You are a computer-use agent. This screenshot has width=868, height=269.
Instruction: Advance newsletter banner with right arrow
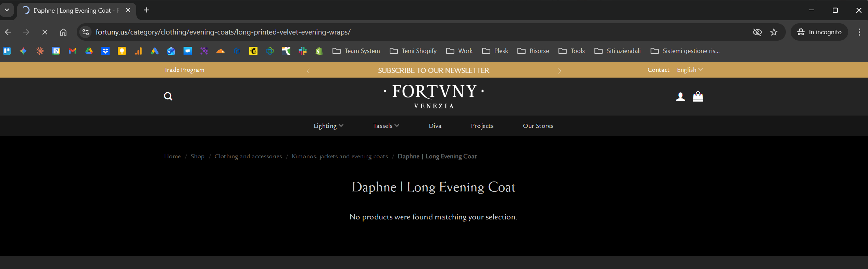click(559, 71)
